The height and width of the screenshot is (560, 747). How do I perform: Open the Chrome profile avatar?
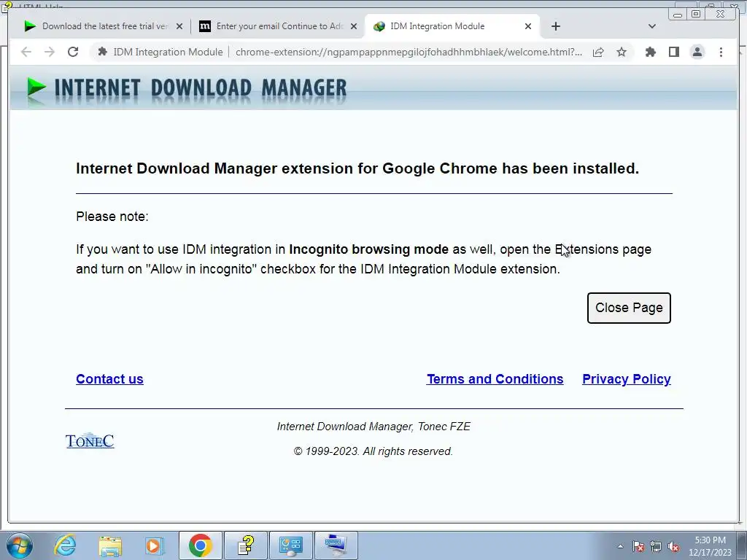click(x=697, y=52)
